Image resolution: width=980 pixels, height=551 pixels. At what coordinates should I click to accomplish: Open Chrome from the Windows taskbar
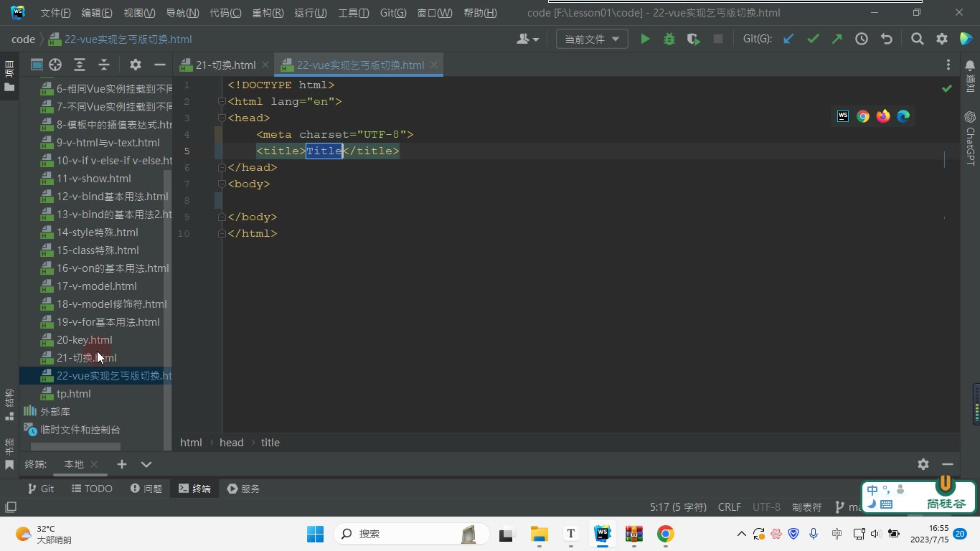665,534
